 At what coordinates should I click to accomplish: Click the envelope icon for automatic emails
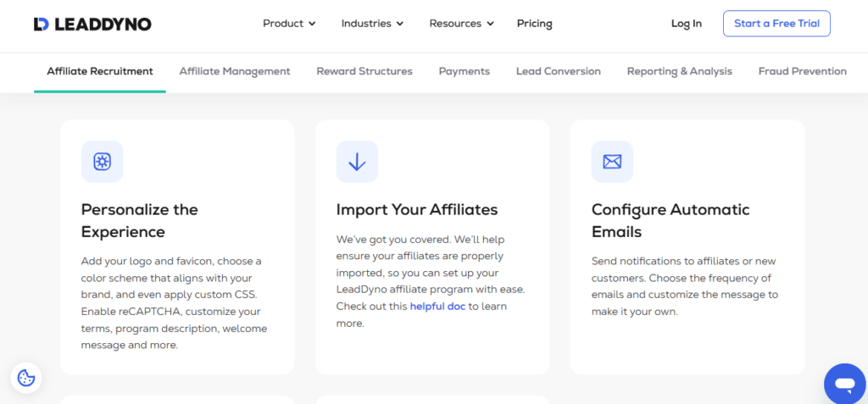[612, 162]
